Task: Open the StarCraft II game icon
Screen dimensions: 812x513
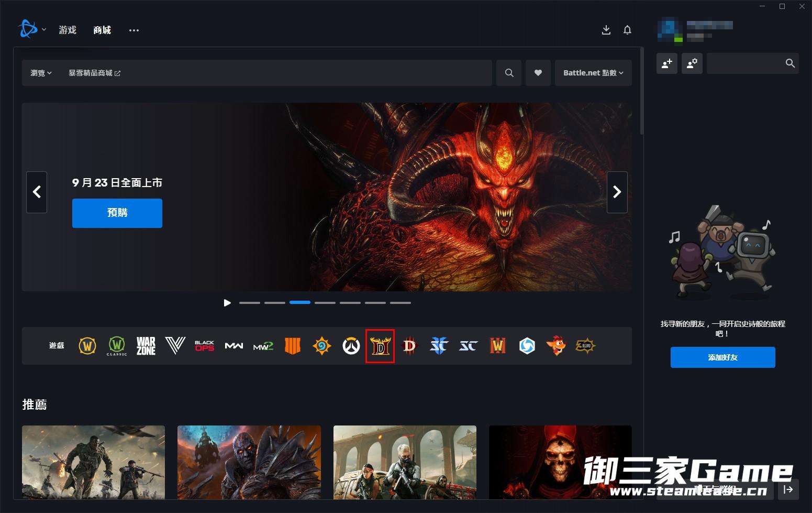Action: 439,346
